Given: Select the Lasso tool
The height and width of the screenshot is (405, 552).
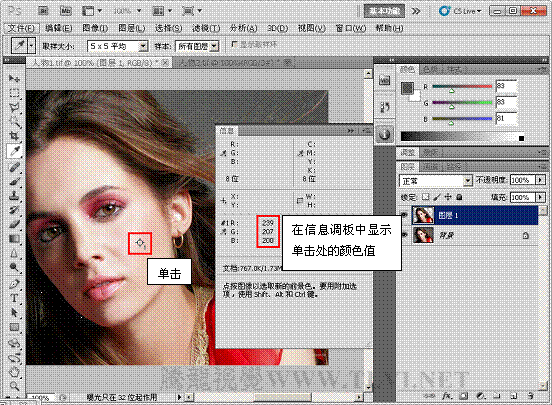Looking at the screenshot, I should 14,107.
